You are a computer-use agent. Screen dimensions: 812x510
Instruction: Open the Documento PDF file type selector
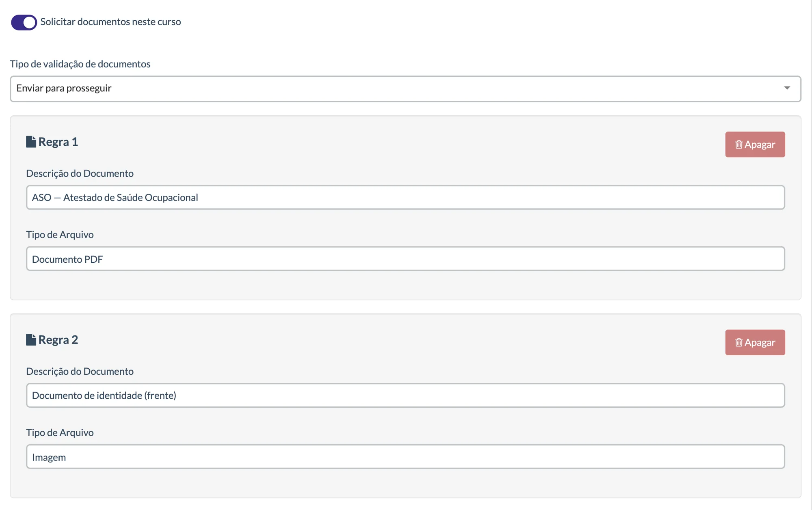click(x=405, y=259)
